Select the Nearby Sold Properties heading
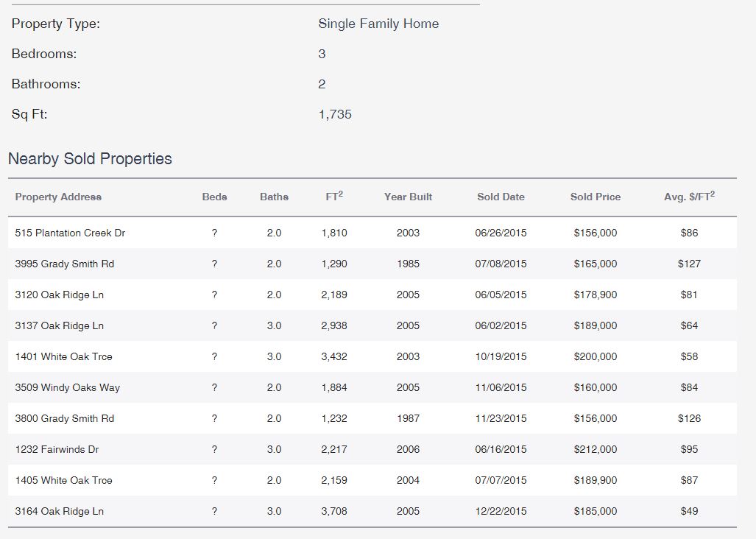 tap(90, 159)
